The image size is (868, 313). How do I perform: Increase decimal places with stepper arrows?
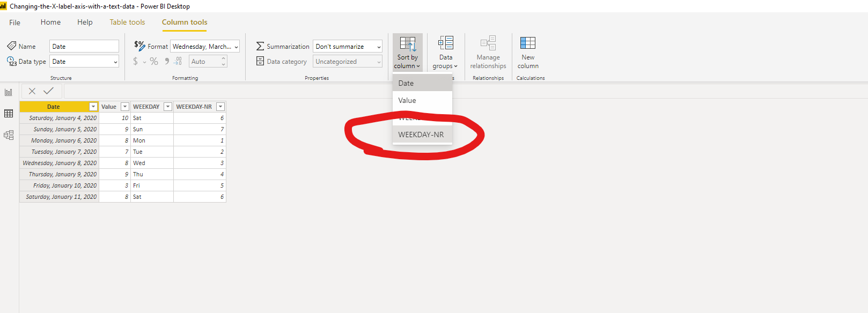click(x=224, y=59)
